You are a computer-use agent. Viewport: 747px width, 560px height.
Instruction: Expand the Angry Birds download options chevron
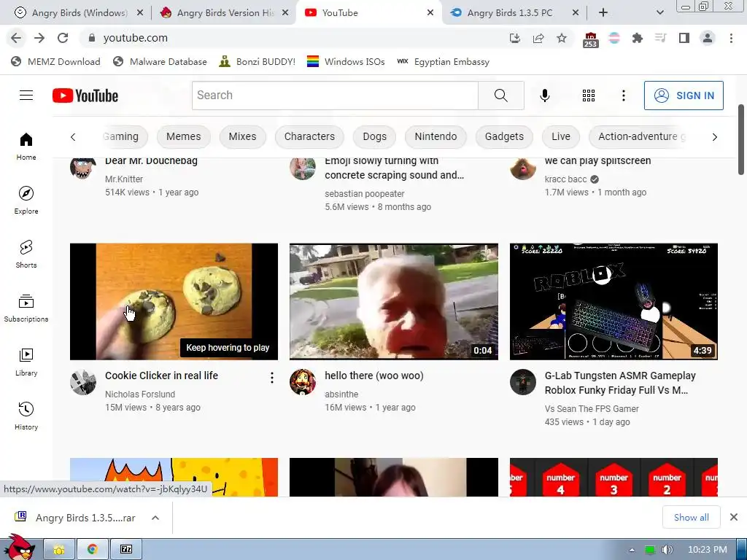point(155,518)
